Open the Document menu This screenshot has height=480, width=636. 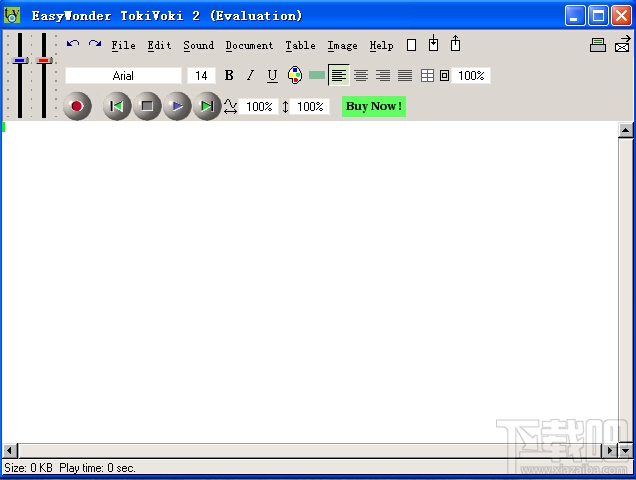[249, 45]
